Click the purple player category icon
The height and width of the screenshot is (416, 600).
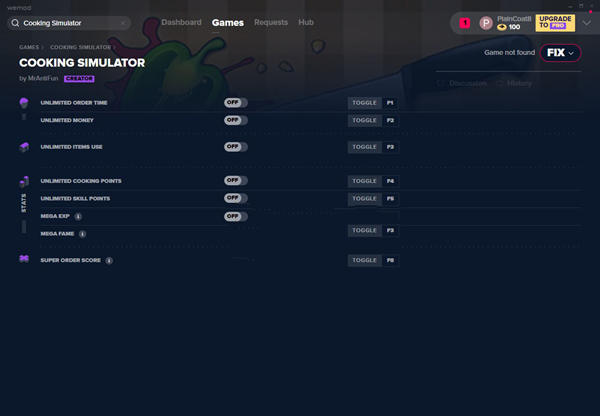coord(24,103)
